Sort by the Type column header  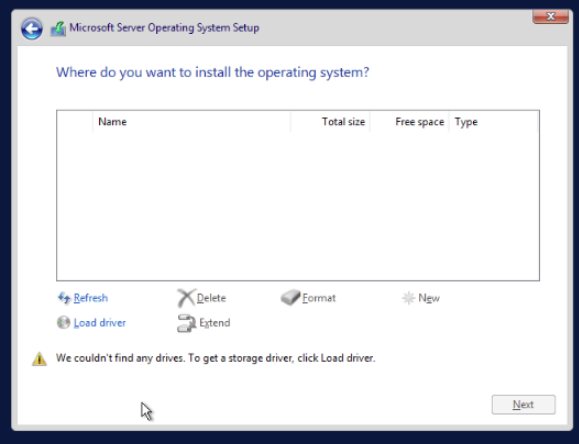(x=494, y=122)
